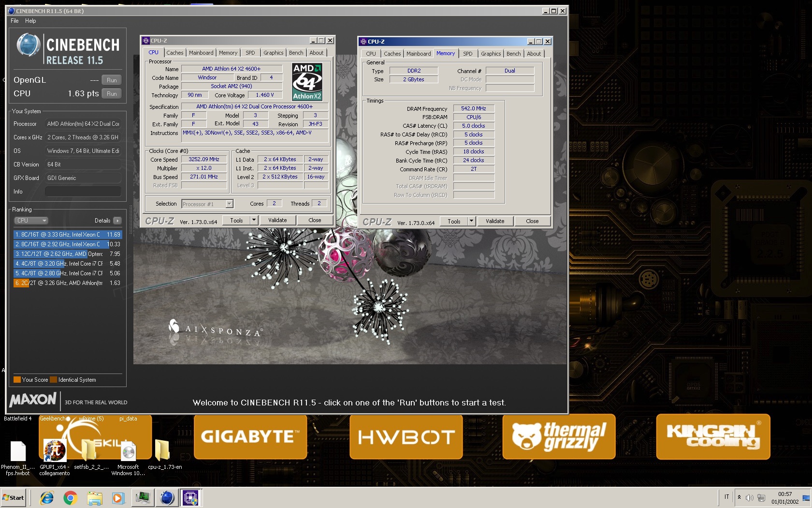Open the File menu in Cinebench
The height and width of the screenshot is (508, 812).
pyautogui.click(x=14, y=21)
